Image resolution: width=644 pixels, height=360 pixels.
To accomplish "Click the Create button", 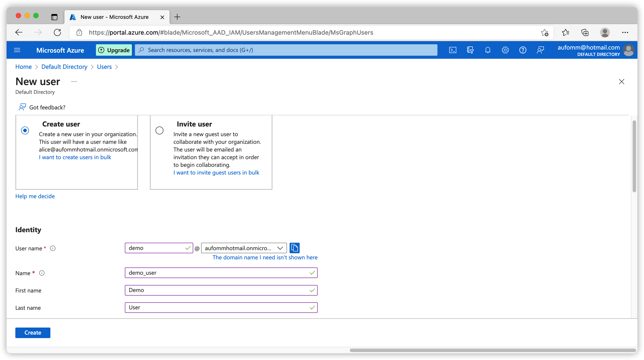I will tap(33, 332).
